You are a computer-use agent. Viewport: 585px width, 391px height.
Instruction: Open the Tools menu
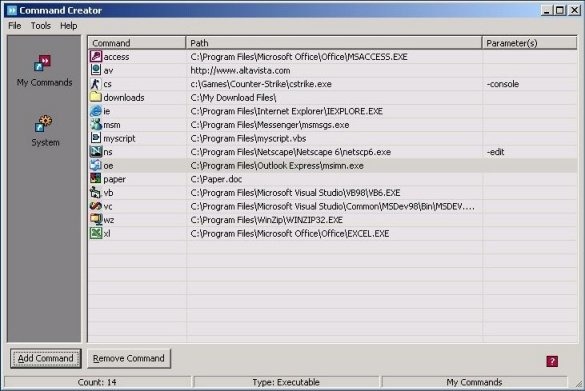click(x=41, y=26)
